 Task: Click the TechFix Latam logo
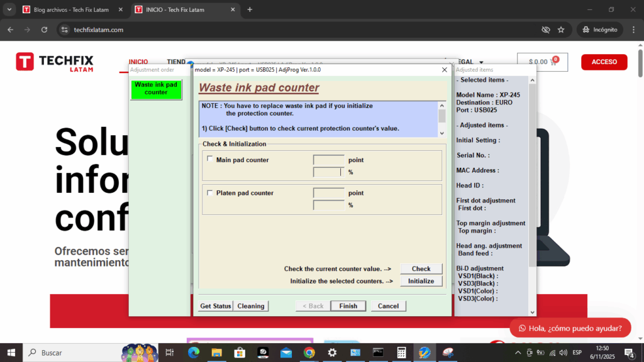point(55,62)
